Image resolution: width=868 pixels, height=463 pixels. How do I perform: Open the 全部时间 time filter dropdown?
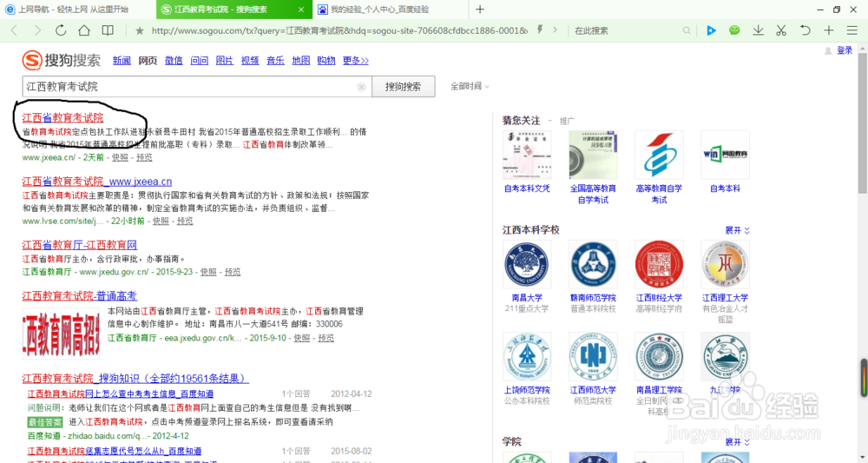point(470,86)
